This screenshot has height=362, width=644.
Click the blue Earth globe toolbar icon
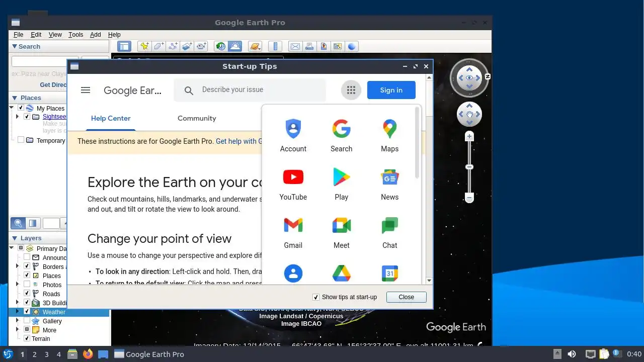(352, 46)
